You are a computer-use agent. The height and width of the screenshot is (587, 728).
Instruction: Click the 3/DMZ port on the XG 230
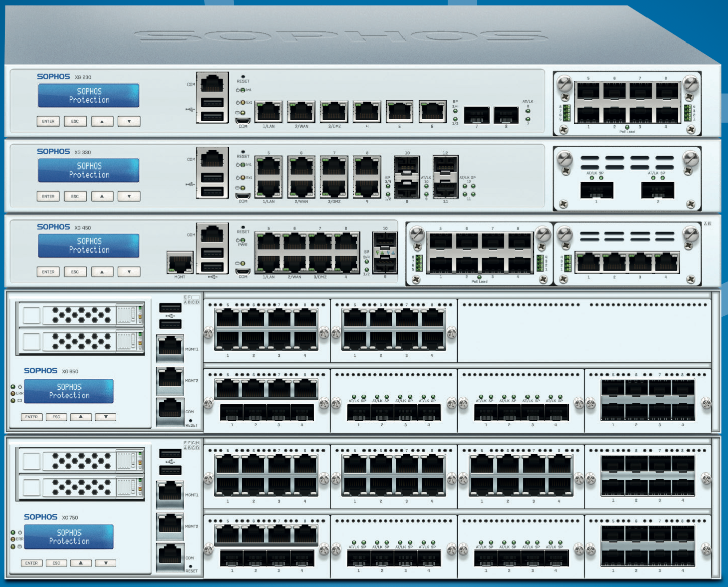(334, 112)
